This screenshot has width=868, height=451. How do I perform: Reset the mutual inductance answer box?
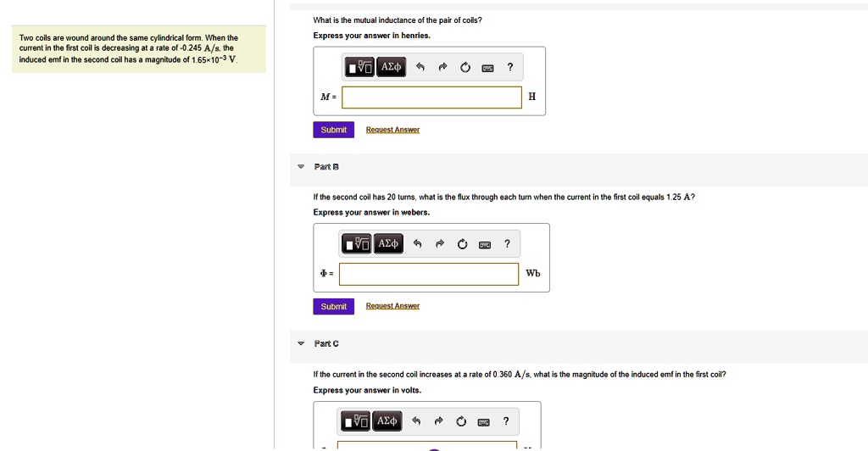coord(465,67)
